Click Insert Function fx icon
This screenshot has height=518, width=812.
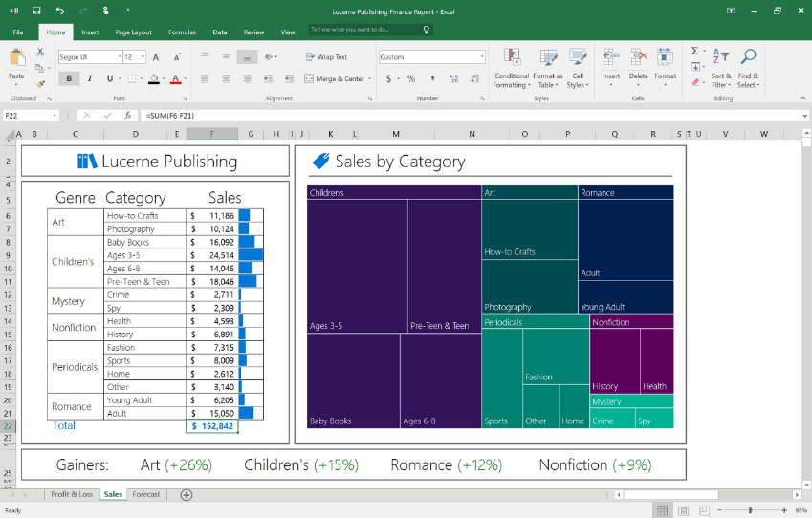tap(127, 115)
